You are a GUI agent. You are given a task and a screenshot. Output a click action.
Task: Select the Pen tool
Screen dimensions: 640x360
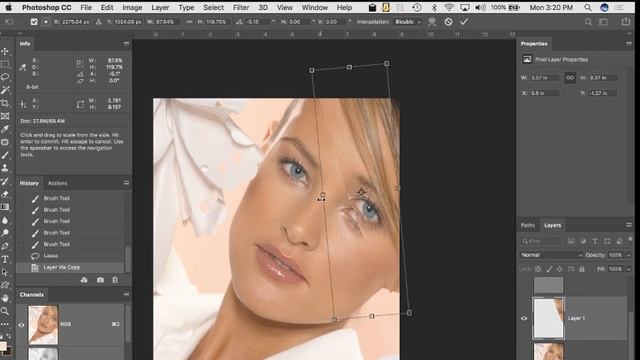5,246
